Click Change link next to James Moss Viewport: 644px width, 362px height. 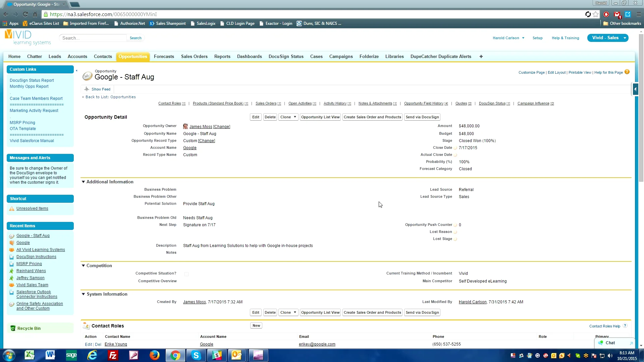tap(222, 127)
